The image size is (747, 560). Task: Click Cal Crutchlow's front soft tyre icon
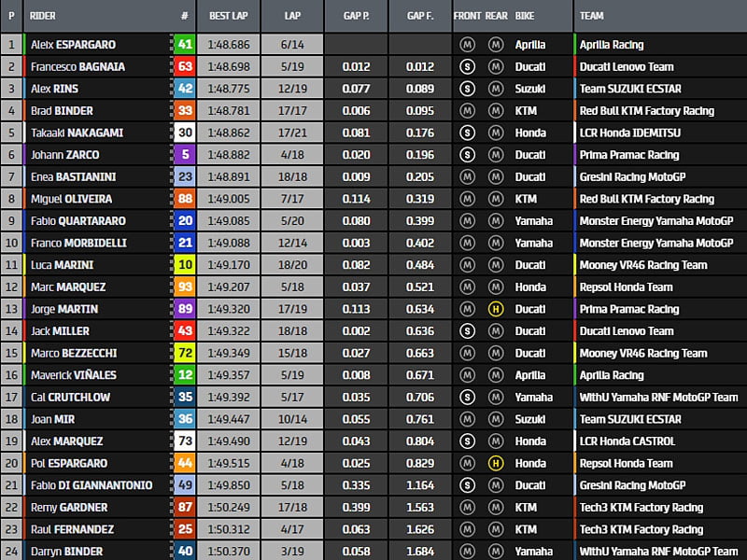[467, 397]
